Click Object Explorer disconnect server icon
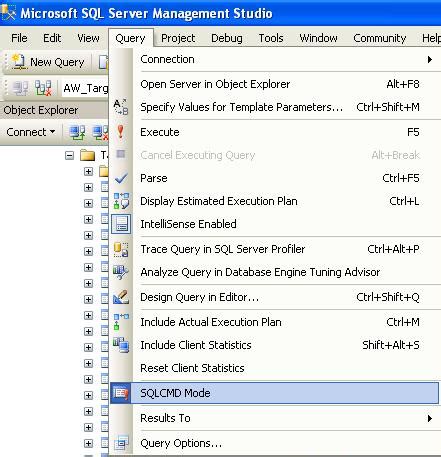The height and width of the screenshot is (457, 441). tap(101, 132)
